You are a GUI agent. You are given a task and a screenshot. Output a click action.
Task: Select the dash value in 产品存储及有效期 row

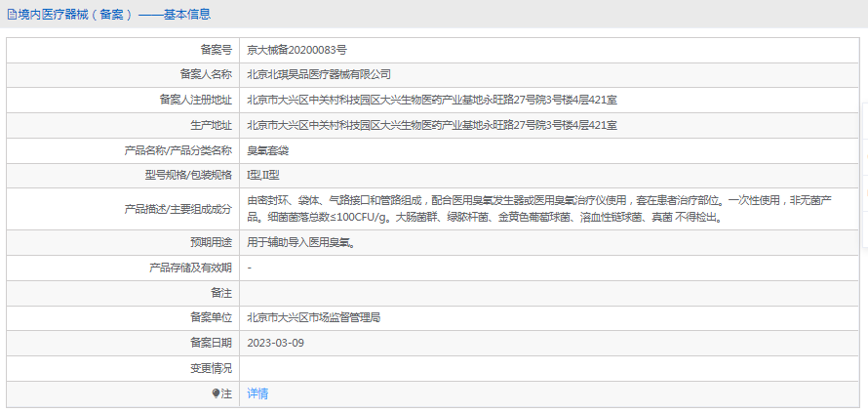point(250,268)
